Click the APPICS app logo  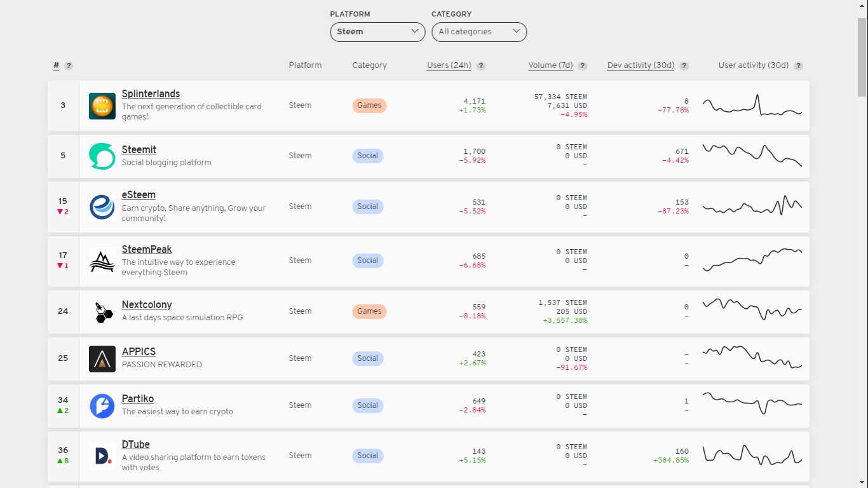click(102, 359)
